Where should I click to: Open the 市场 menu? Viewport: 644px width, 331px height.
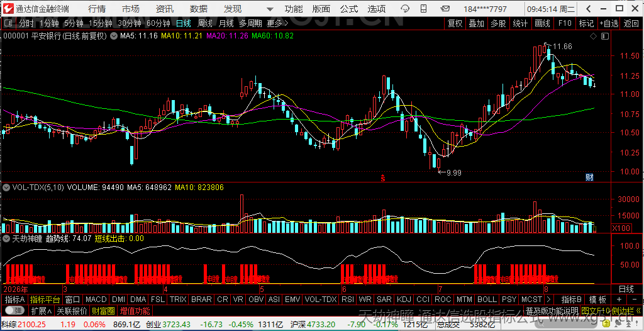pyautogui.click(x=131, y=9)
